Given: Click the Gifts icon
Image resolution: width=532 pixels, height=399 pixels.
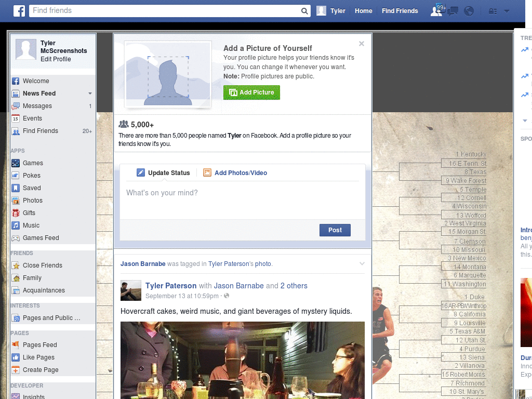Looking at the screenshot, I should (16, 213).
